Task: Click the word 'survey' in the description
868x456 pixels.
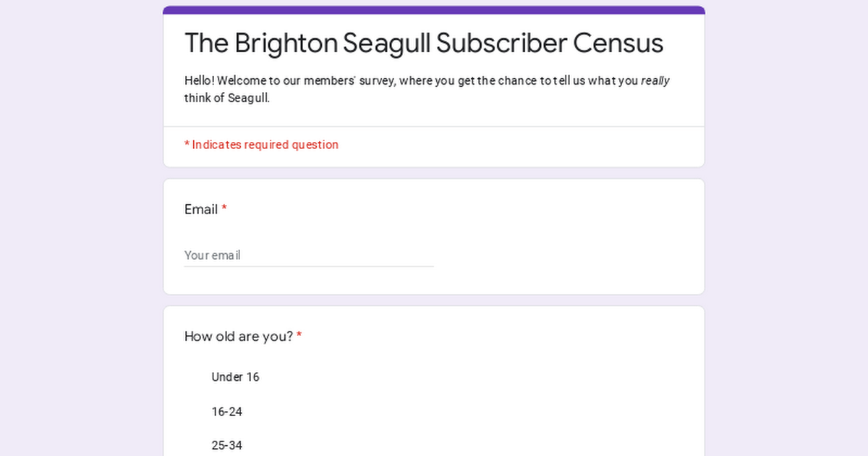Action: (375, 81)
